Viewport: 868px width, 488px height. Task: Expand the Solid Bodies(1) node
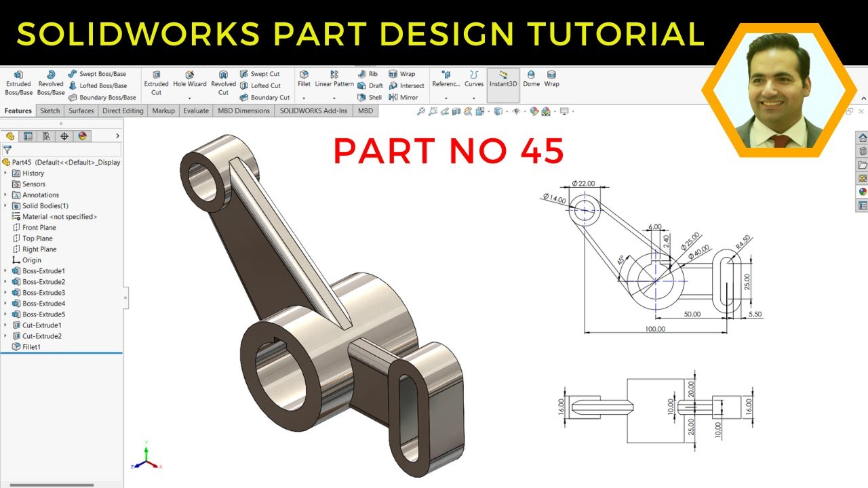coord(5,206)
